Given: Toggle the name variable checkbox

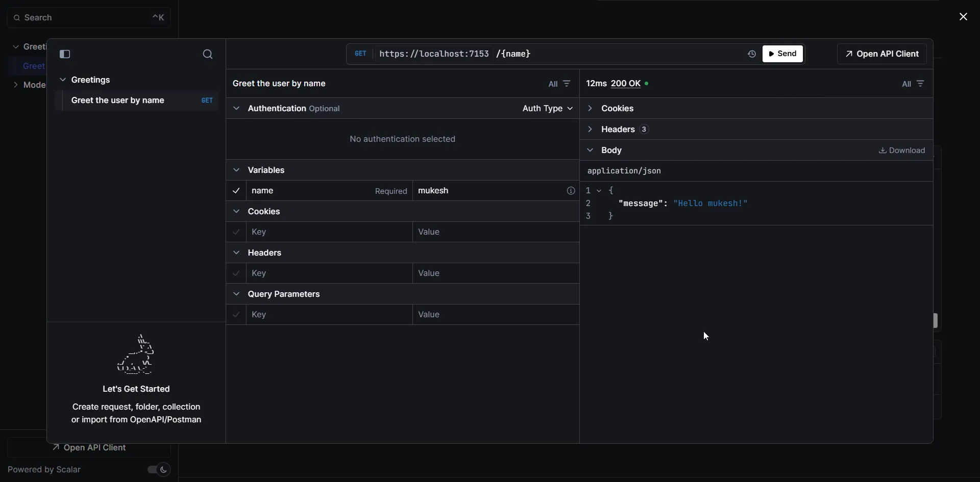Looking at the screenshot, I should pos(236,191).
